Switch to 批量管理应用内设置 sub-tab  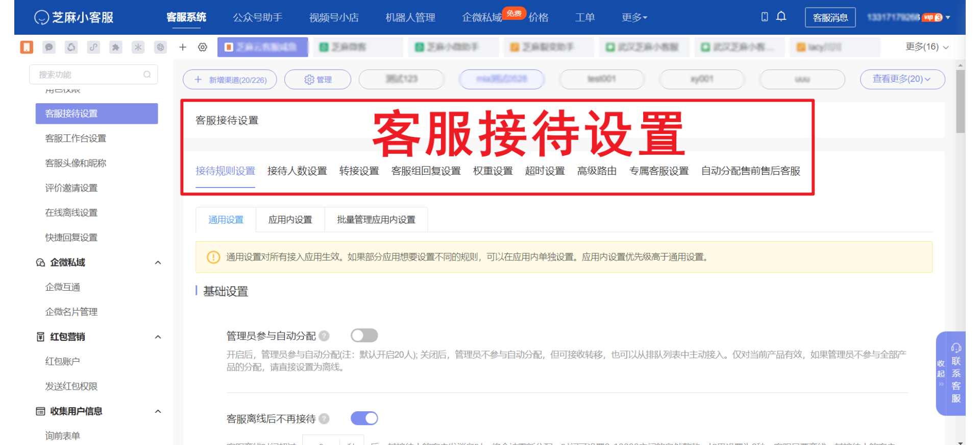[x=376, y=220]
